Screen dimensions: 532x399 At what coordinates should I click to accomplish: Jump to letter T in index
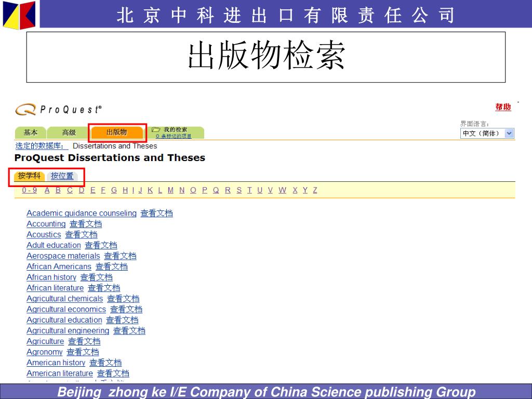pyautogui.click(x=249, y=190)
